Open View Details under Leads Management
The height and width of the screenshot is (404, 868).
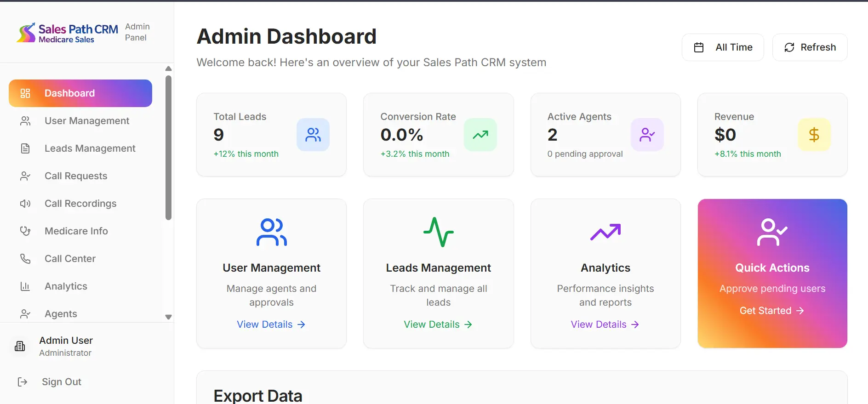click(438, 324)
